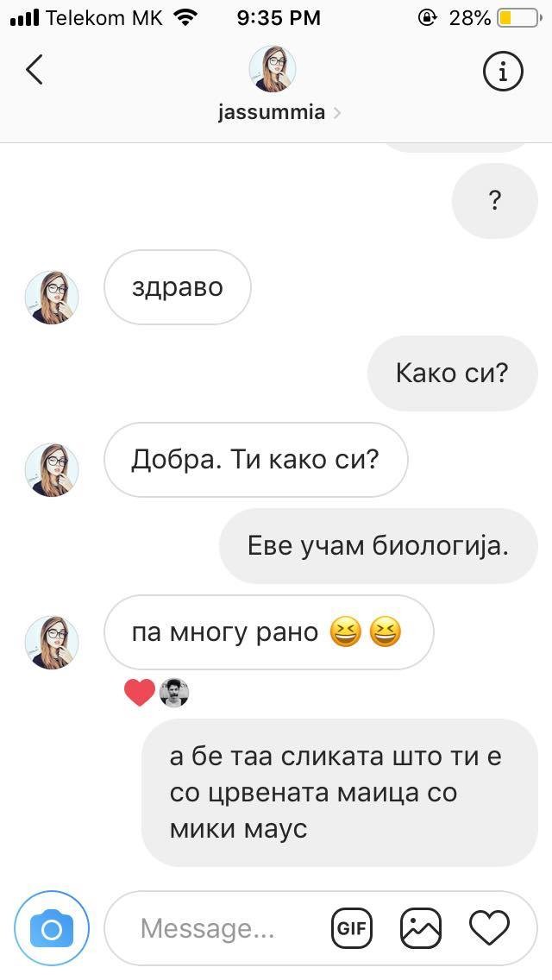Select the question mark message bubble
Viewport: 552px width, 980px height.
click(494, 201)
